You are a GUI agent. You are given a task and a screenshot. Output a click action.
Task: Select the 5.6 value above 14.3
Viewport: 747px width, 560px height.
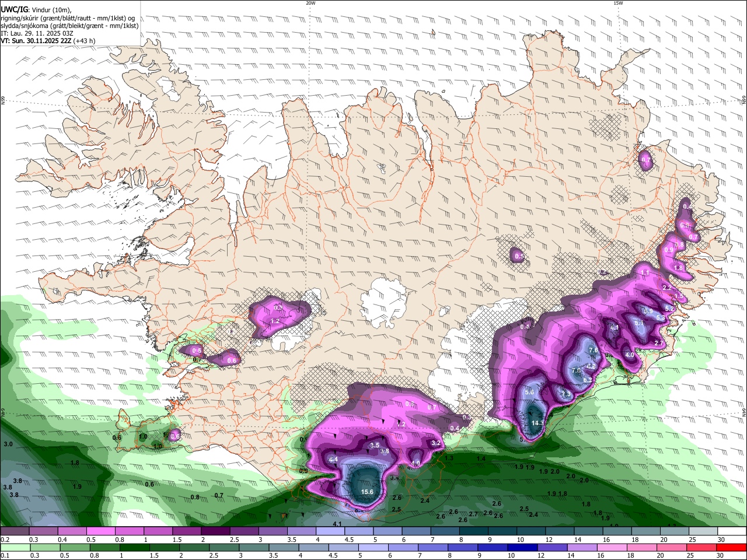[529, 393]
